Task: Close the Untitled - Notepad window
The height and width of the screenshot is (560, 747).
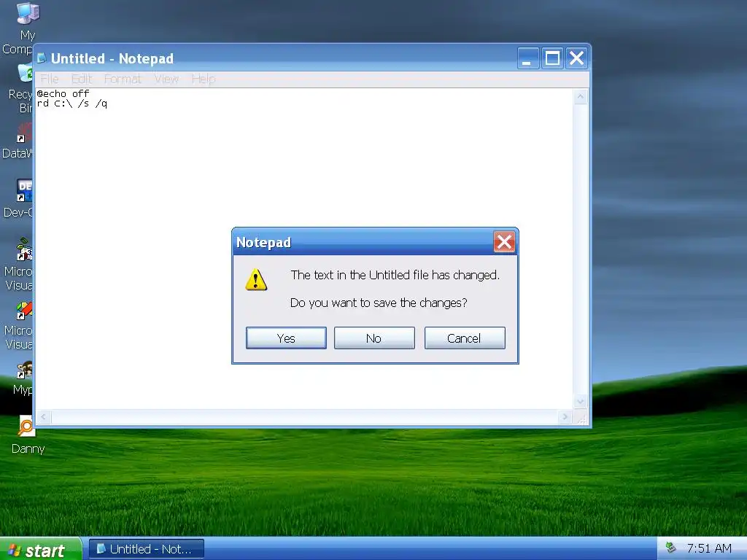Action: pyautogui.click(x=576, y=58)
